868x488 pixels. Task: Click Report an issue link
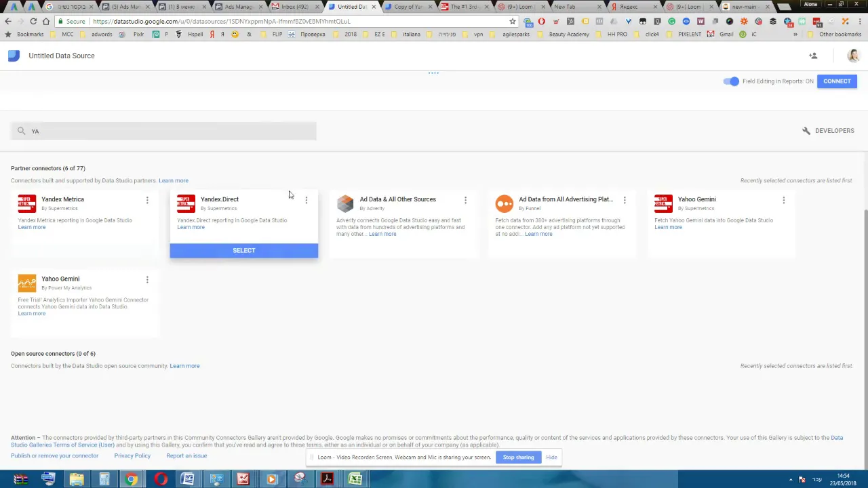(186, 456)
